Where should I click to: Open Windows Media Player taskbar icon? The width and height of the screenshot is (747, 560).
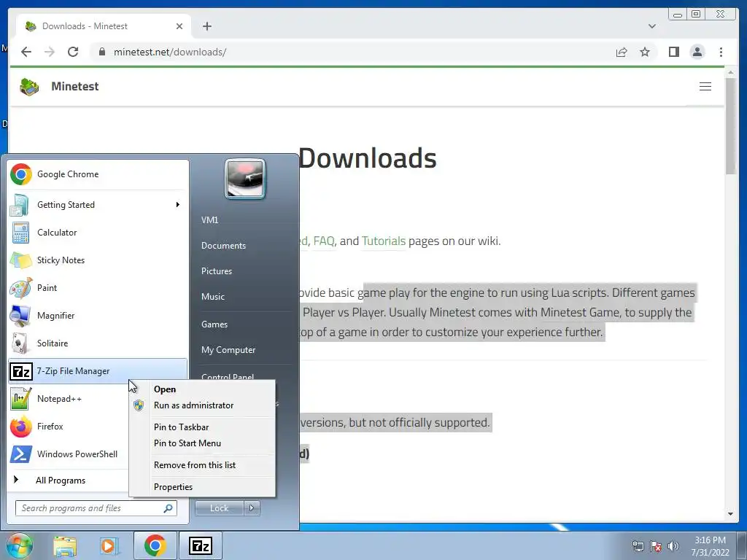pyautogui.click(x=109, y=545)
